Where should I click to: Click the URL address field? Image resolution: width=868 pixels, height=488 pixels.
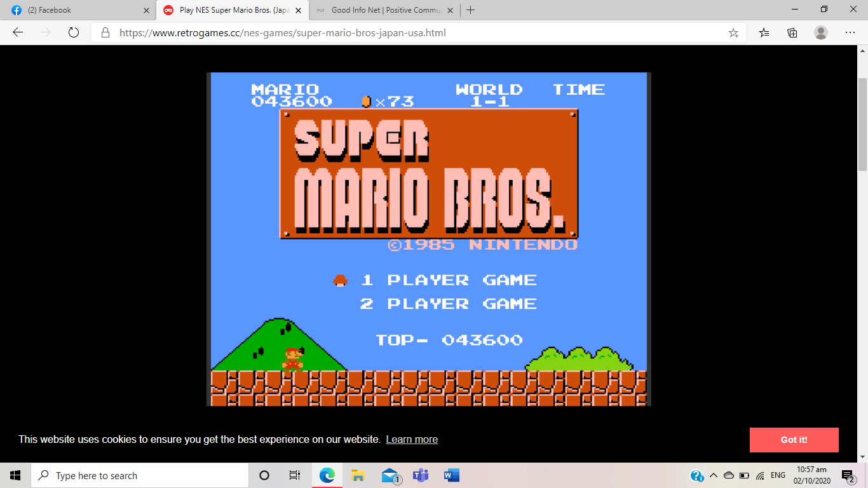[x=419, y=32]
